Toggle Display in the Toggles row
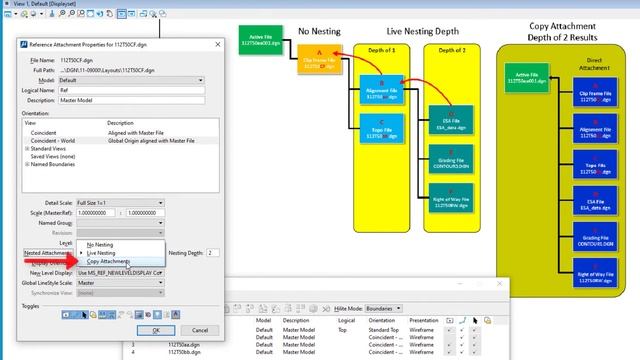 (x=66, y=315)
